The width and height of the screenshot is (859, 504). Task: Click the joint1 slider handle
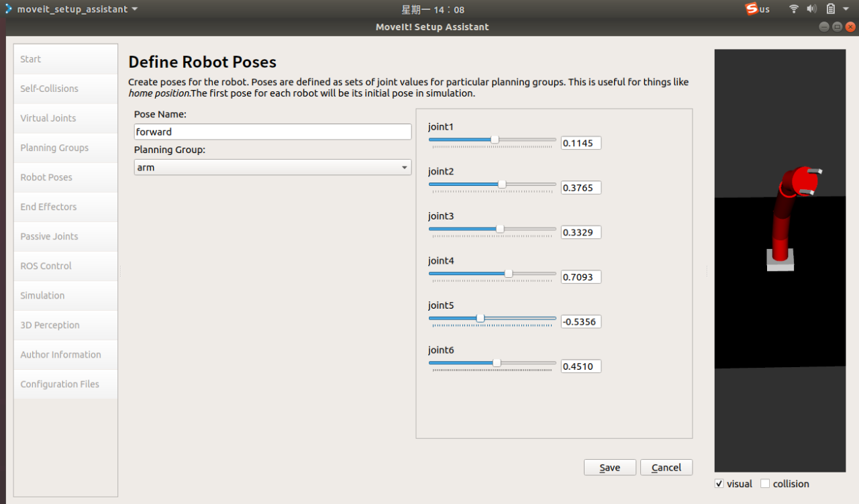tap(495, 140)
